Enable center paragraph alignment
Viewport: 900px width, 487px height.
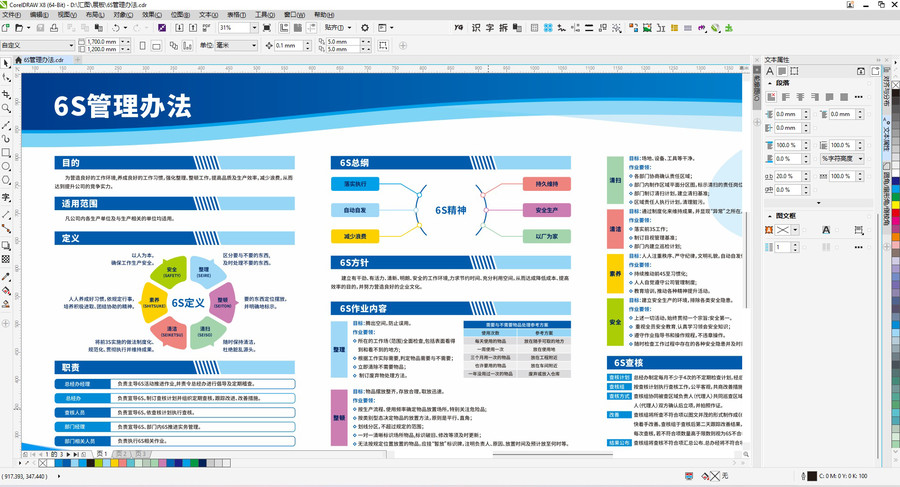click(x=800, y=97)
